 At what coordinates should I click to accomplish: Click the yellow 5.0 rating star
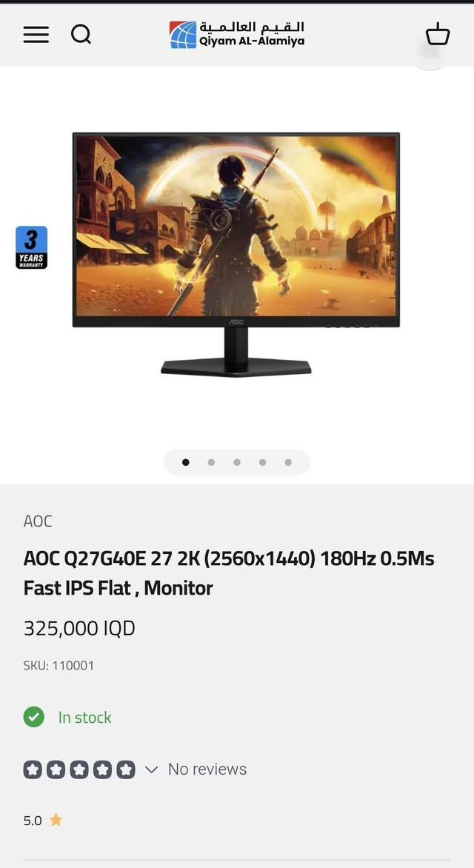(56, 820)
